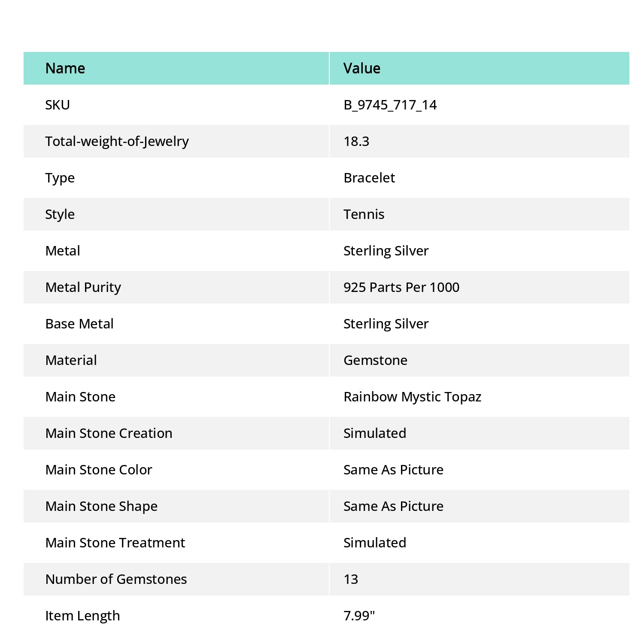
Task: Click the Main Stone Shape label
Action: point(101,507)
